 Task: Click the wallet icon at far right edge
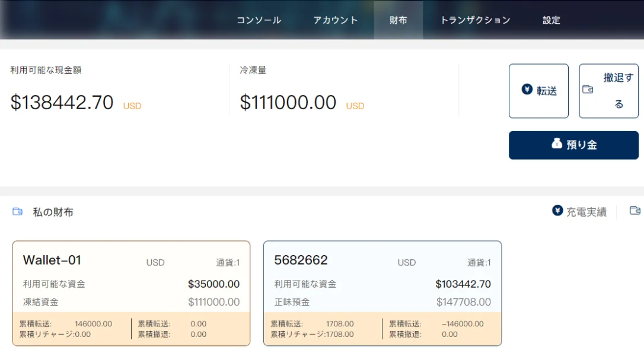pyautogui.click(x=635, y=211)
